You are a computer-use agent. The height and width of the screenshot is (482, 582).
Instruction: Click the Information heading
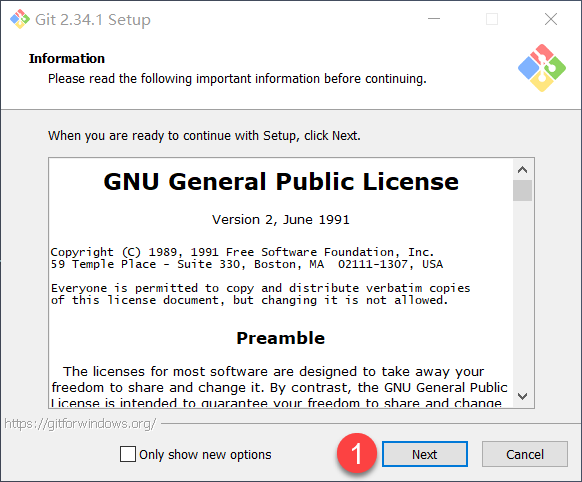click(x=67, y=58)
